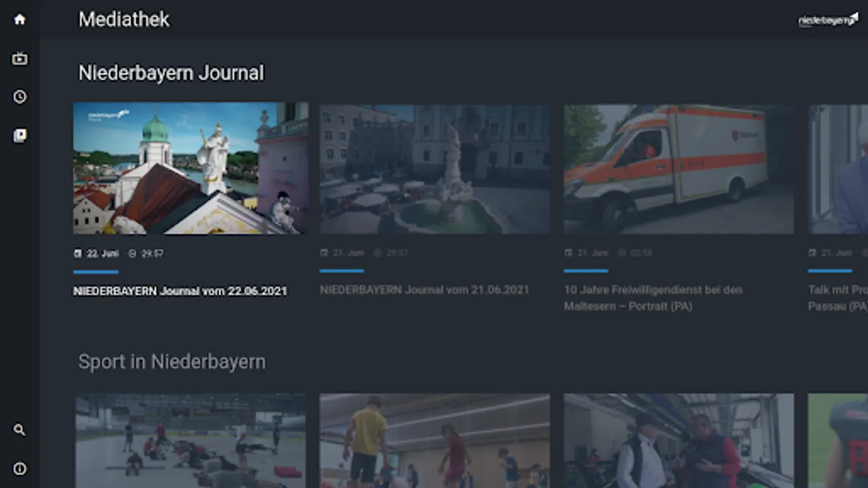
Task: Open the Malteser ambulance video thumbnail
Action: pyautogui.click(x=679, y=169)
